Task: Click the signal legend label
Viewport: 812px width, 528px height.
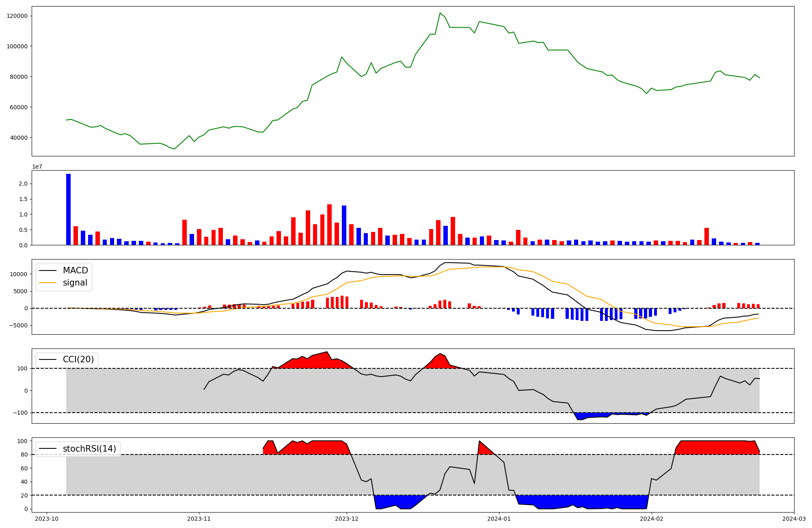Action: tap(75, 283)
